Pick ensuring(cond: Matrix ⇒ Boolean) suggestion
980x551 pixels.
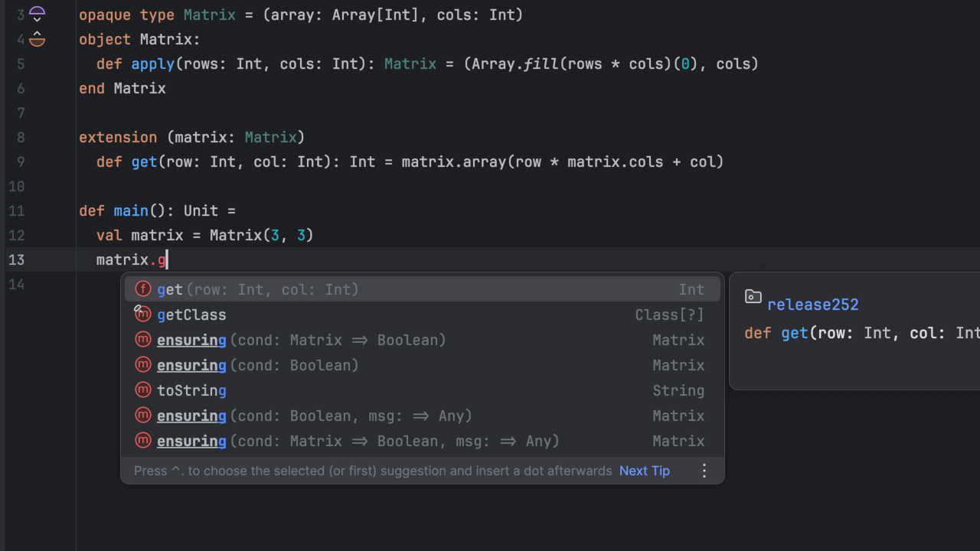(x=301, y=340)
